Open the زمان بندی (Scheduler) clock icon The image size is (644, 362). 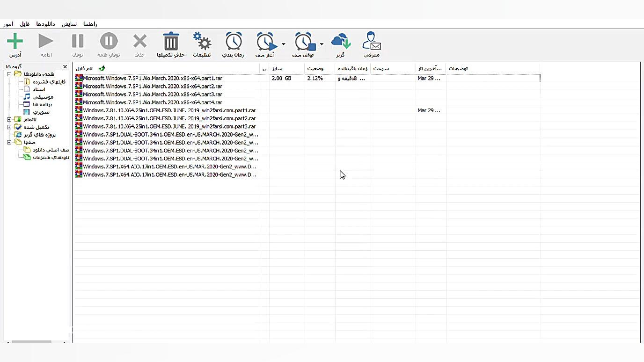click(x=234, y=41)
